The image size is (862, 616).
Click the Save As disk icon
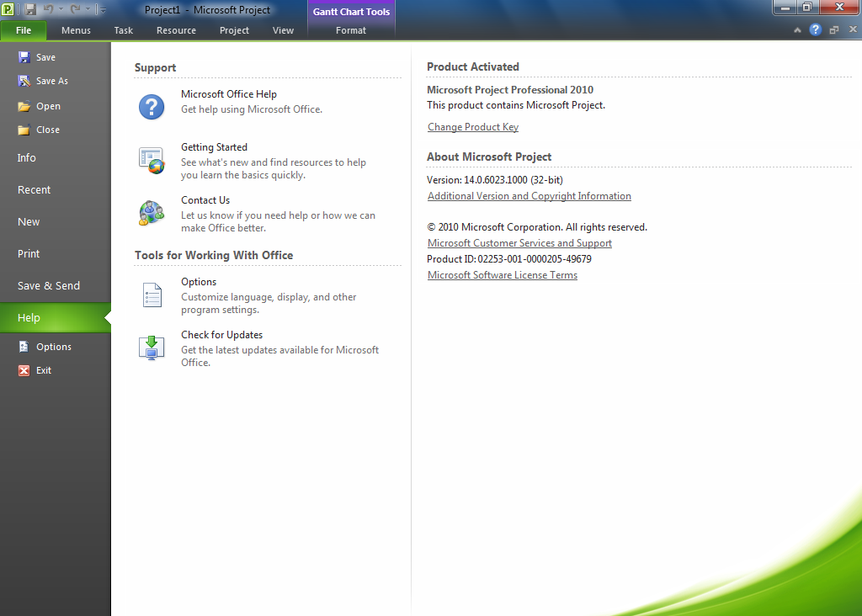[x=24, y=81]
